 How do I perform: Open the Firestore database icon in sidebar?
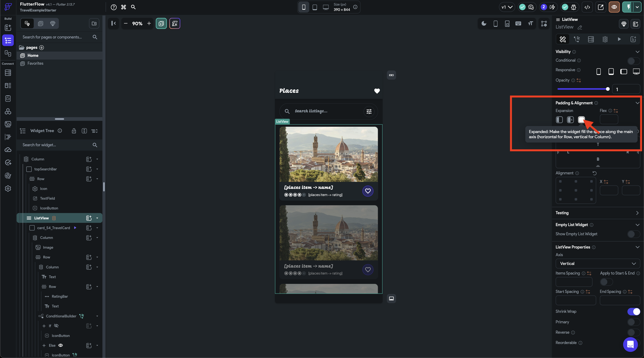8,73
